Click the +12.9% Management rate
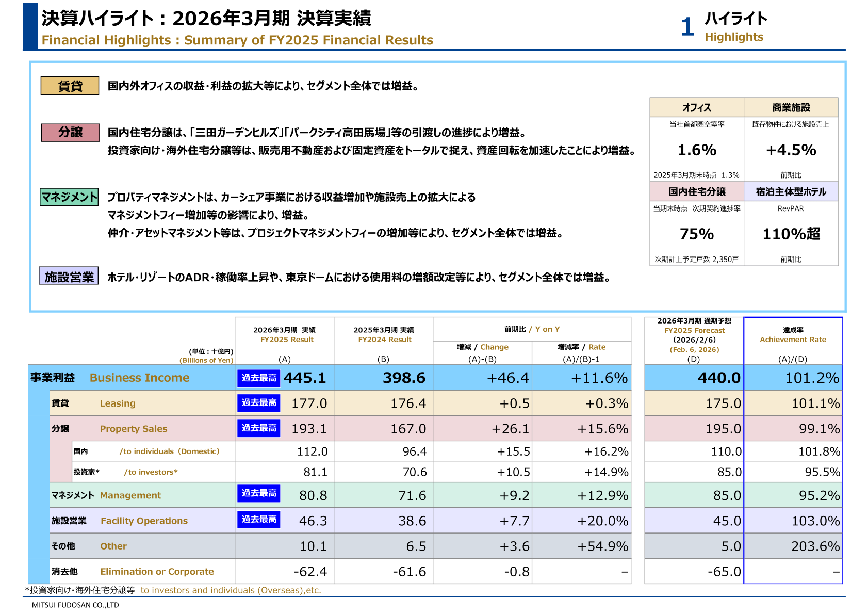Screen dimensions: 868x614 point(602,495)
